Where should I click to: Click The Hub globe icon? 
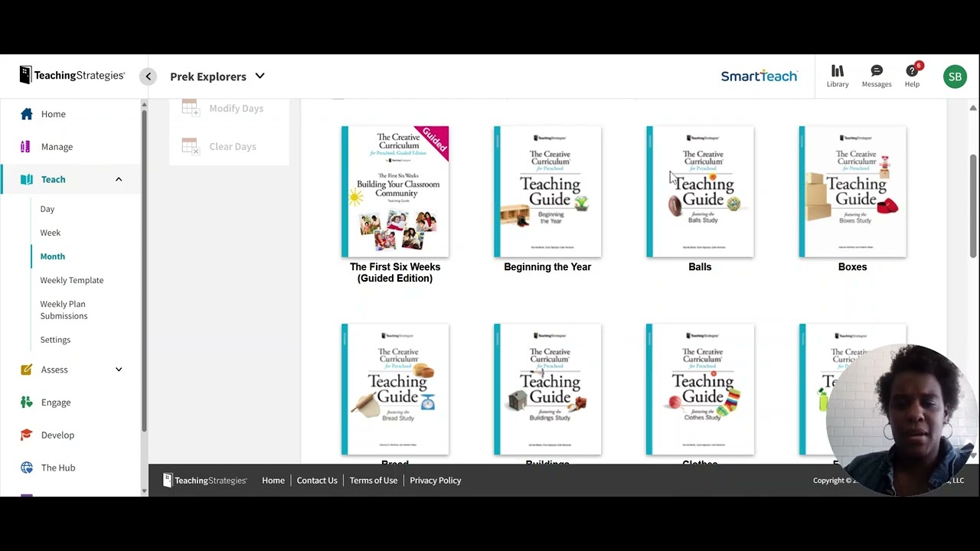tap(27, 468)
